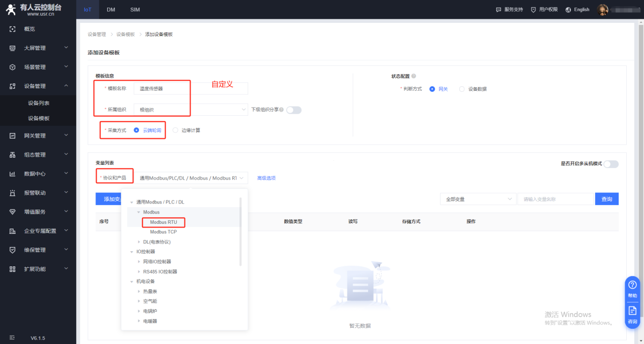Viewport: 644px width, 344px height.
Task: Click the 数据中心 chart icon
Action: click(x=13, y=174)
